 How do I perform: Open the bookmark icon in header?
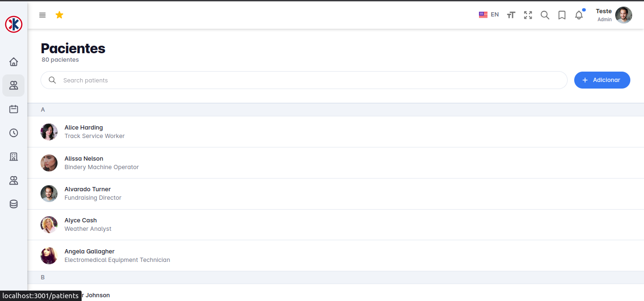(x=562, y=15)
